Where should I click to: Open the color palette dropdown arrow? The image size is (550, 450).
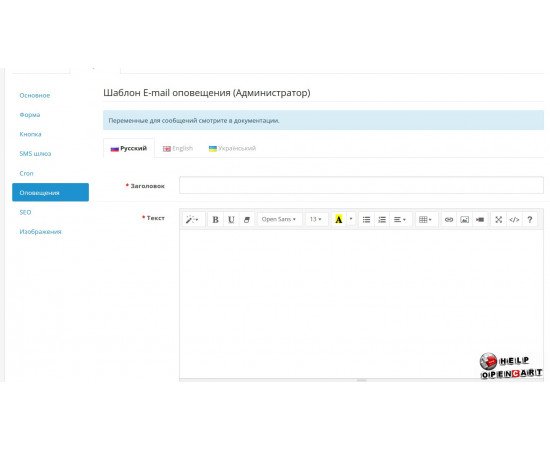(351, 220)
